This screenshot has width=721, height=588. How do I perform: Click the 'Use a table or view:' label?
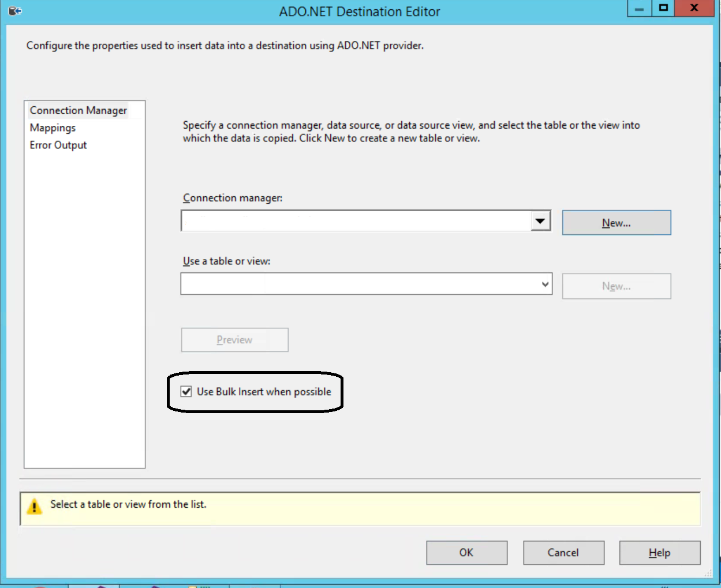click(226, 261)
